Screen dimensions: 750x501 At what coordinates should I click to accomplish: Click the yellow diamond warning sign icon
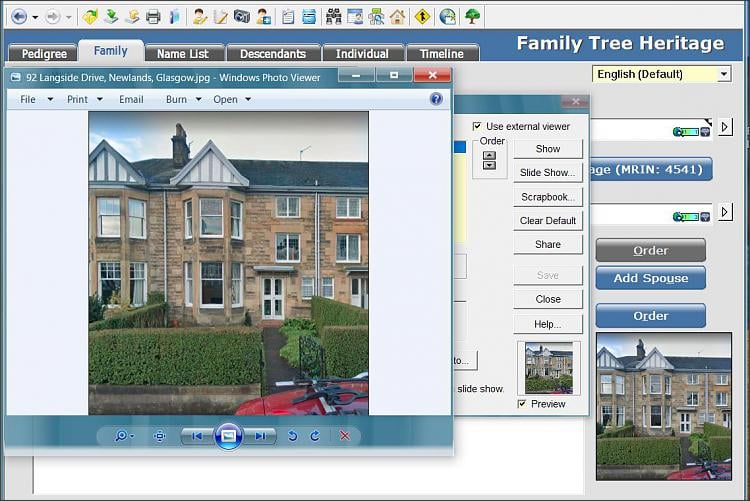[422, 17]
